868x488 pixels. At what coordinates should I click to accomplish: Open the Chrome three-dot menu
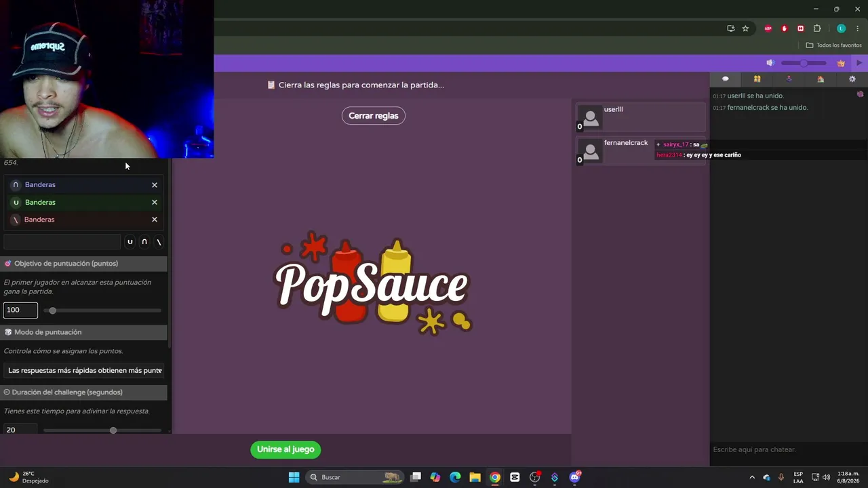point(858,28)
